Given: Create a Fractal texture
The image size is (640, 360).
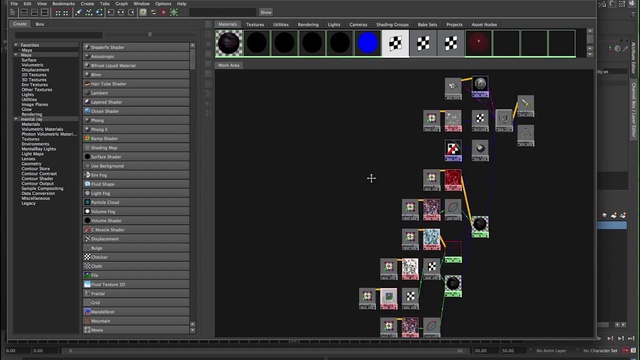Looking at the screenshot, I should (136, 293).
